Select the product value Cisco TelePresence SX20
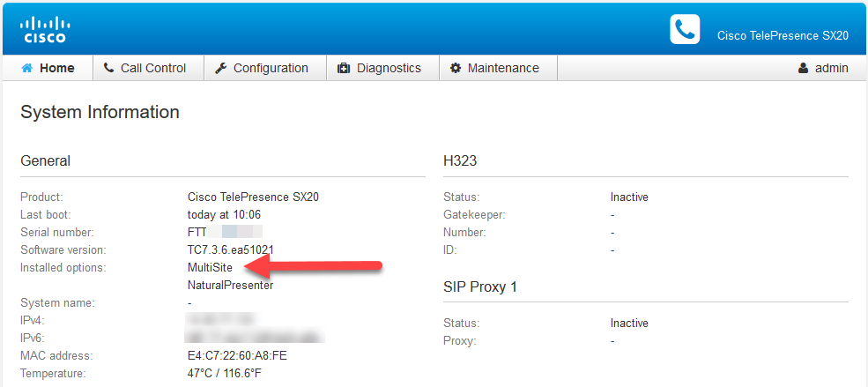 [253, 197]
